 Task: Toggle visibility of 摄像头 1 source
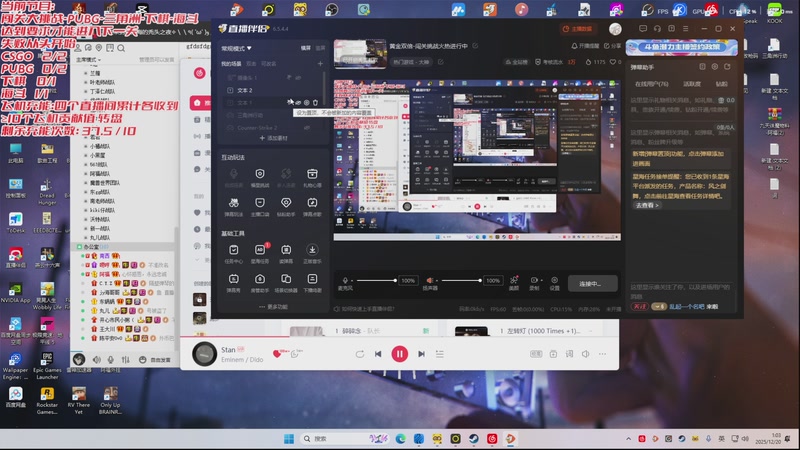[x=298, y=78]
